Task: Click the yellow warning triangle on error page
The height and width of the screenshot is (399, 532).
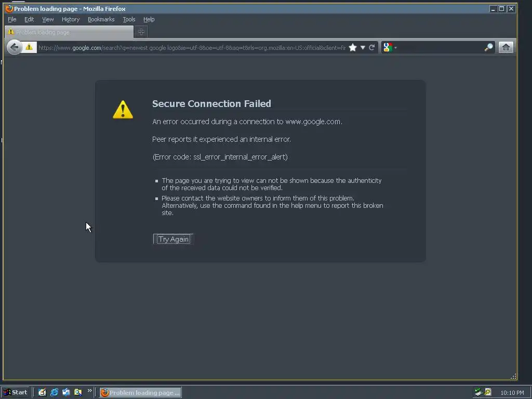Action: pyautogui.click(x=123, y=110)
